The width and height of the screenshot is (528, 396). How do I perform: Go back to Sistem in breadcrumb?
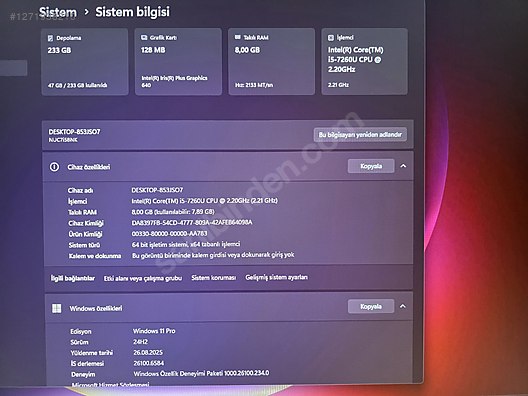click(58, 12)
